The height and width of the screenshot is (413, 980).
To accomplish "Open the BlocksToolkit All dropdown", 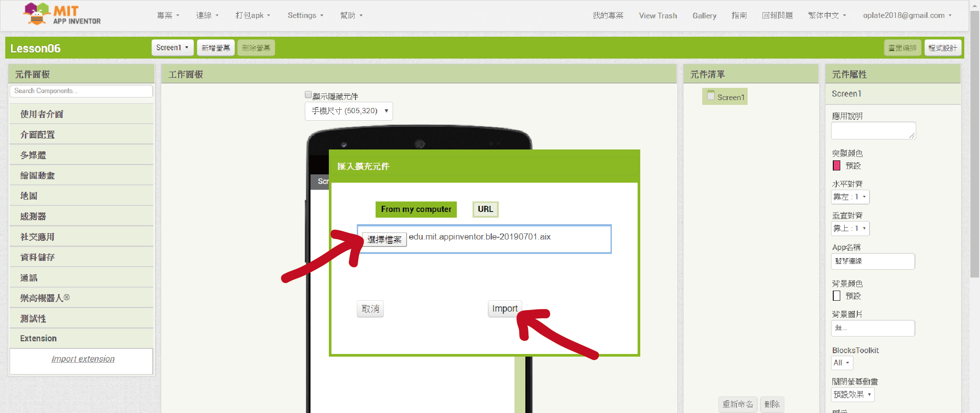I will (x=842, y=363).
